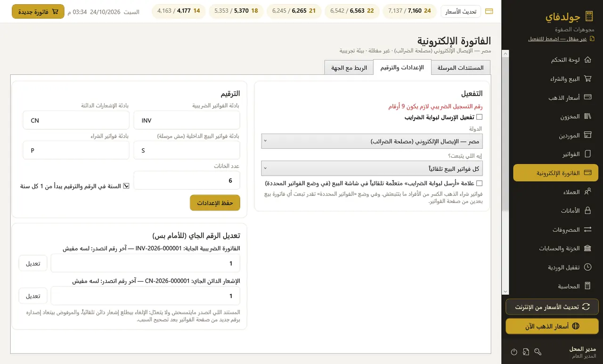Click the certificate icon in sidebar footer

(x=526, y=352)
